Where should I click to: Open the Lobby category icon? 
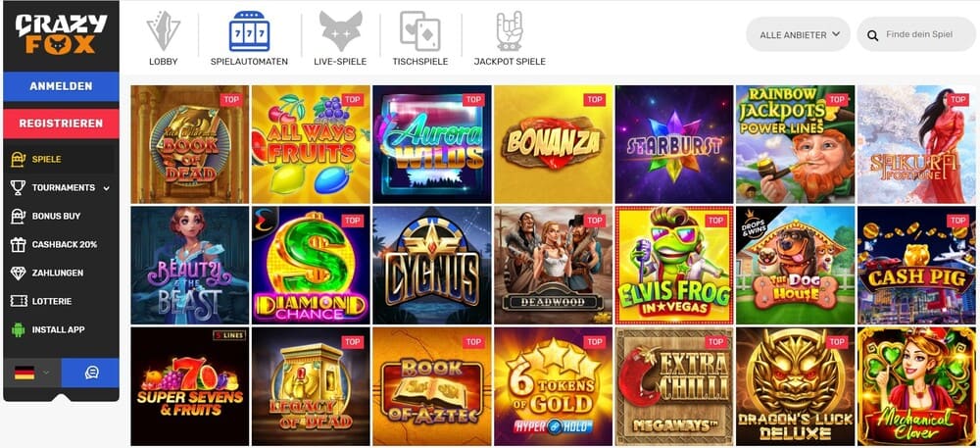[x=163, y=31]
